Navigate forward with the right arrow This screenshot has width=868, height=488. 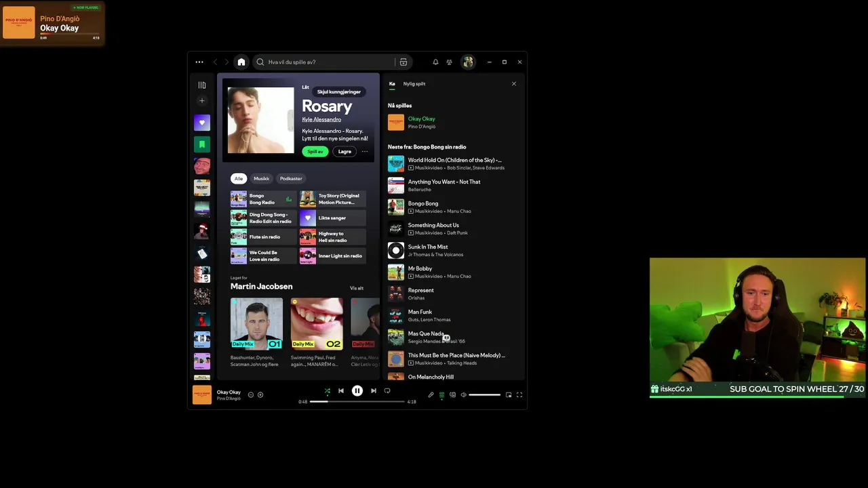[x=226, y=62]
